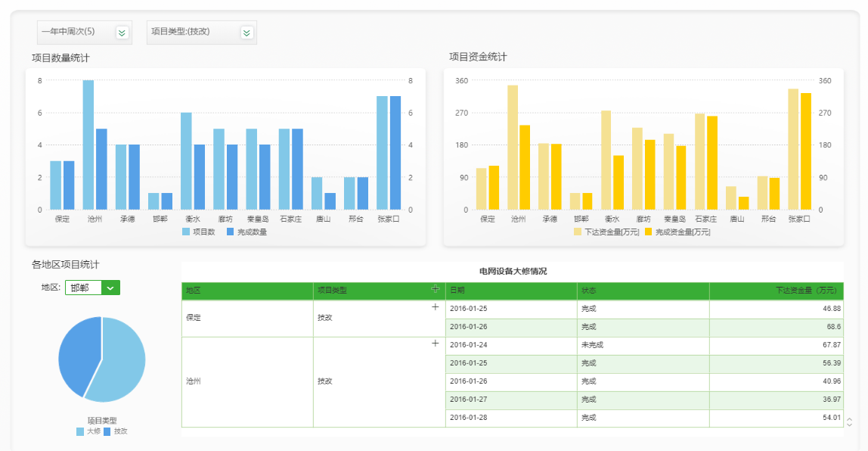The image size is (868, 451).
Task: Open the 一年中周次(5) dropdown arrow
Action: [122, 33]
